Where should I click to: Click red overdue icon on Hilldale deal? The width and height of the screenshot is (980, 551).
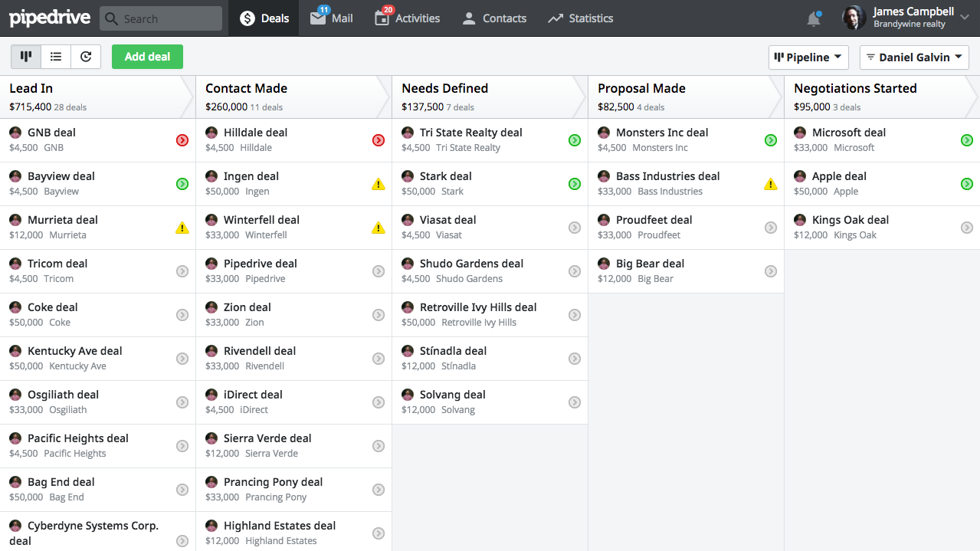coord(379,140)
